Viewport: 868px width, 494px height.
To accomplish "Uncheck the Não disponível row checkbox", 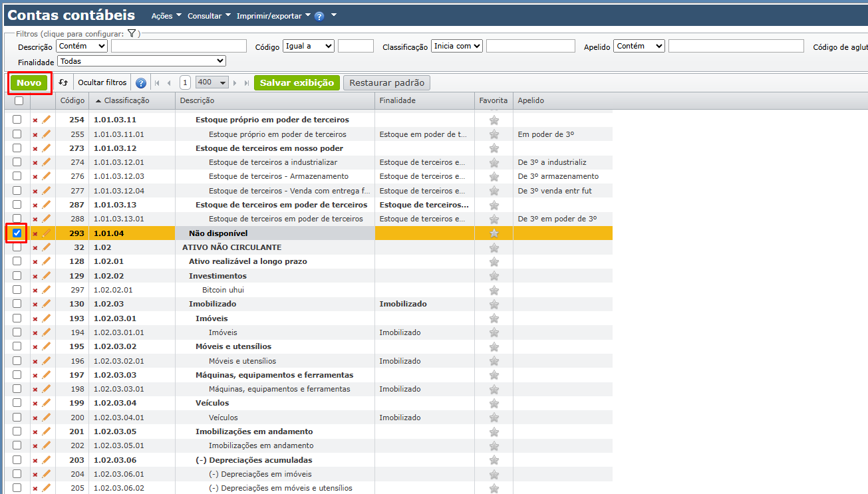I will point(17,233).
